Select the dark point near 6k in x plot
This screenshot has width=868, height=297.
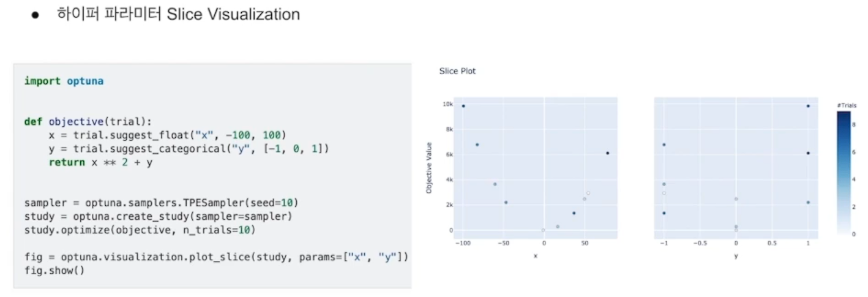click(x=607, y=153)
